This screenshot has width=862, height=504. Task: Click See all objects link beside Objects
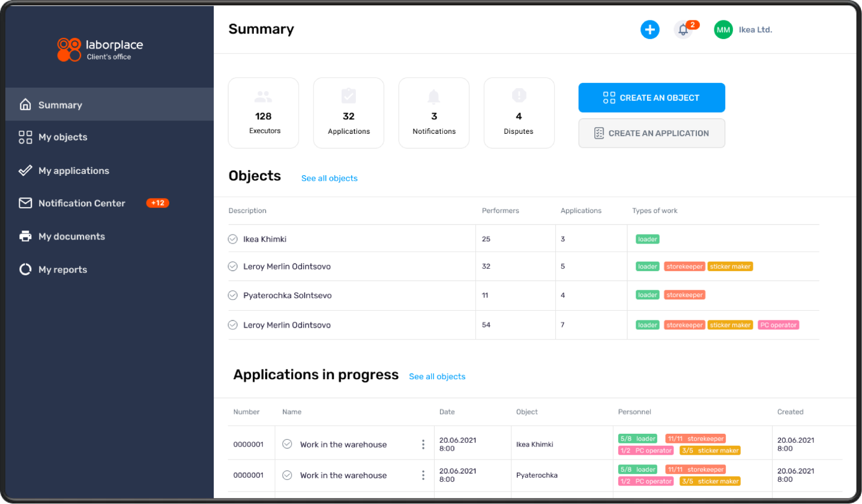329,178
